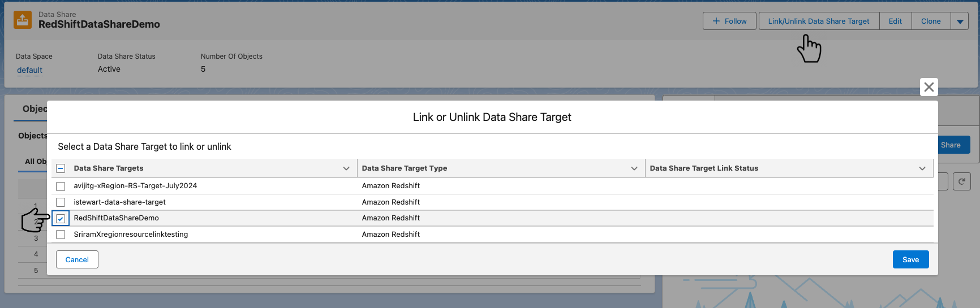Screen dimensions: 980x308
Task: Open the Data Share Targets column chevron menu
Action: pyautogui.click(x=346, y=168)
